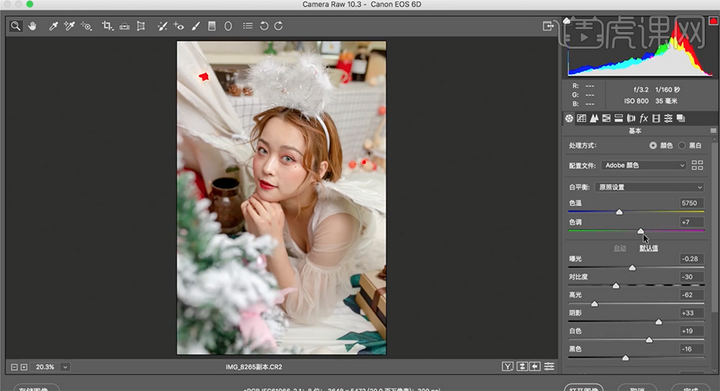Rotate image 90° clockwise

click(x=279, y=26)
